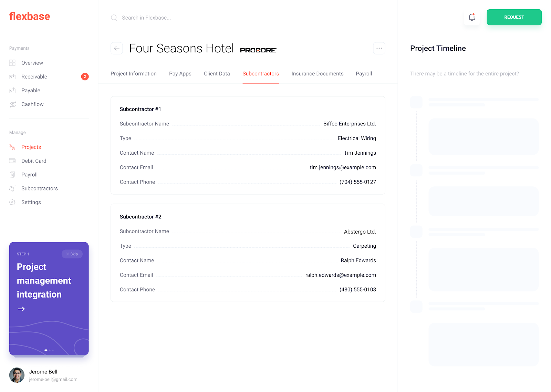551x392 pixels.
Task: Open the Project Information tab
Action: pos(134,74)
